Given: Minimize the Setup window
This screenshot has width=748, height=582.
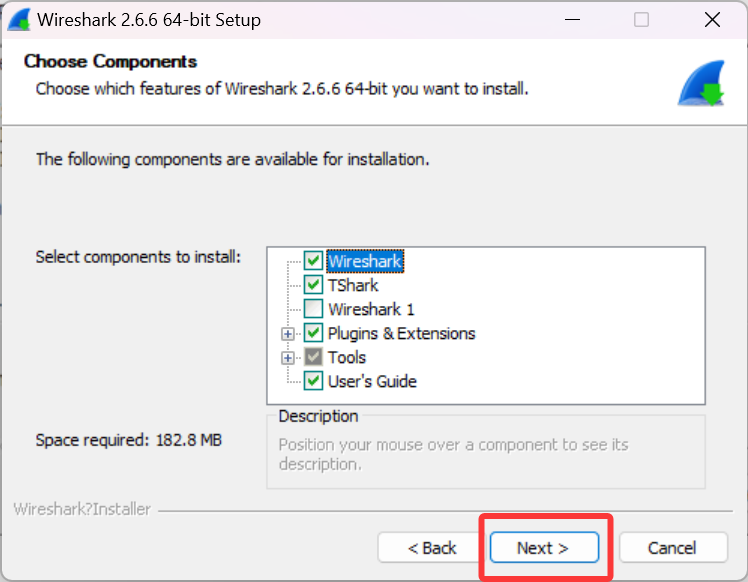Looking at the screenshot, I should click(572, 20).
